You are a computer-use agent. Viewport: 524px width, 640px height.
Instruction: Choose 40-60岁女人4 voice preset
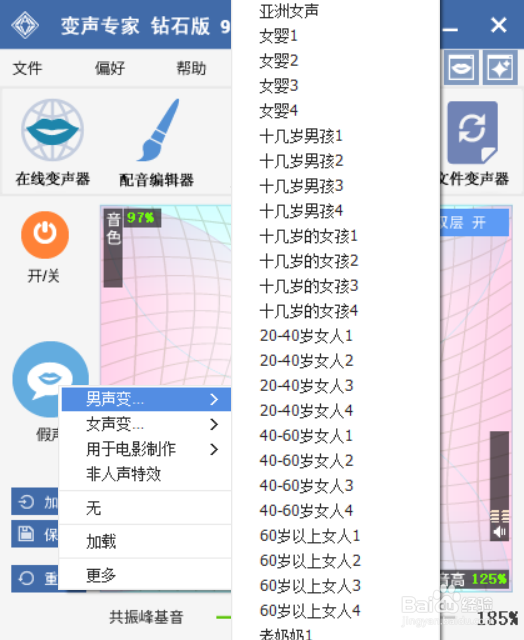[x=306, y=511]
